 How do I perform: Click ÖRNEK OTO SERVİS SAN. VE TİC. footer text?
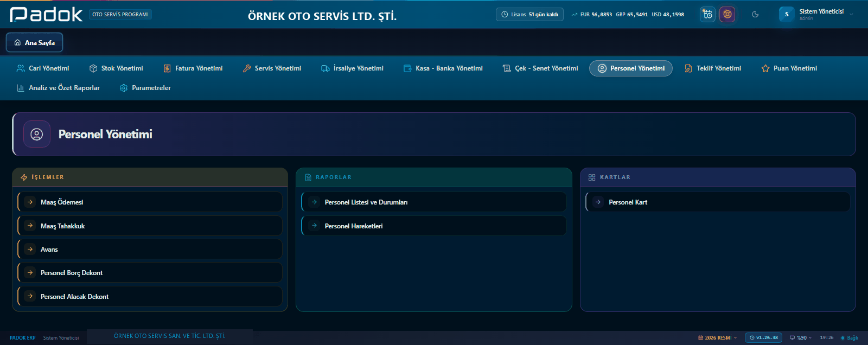169,336
